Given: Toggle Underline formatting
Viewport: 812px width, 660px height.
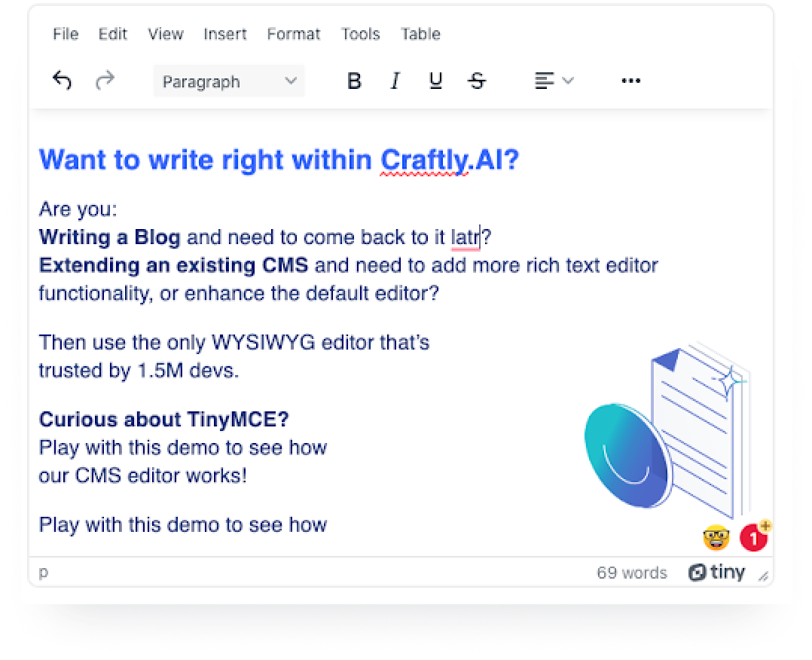Looking at the screenshot, I should [436, 81].
